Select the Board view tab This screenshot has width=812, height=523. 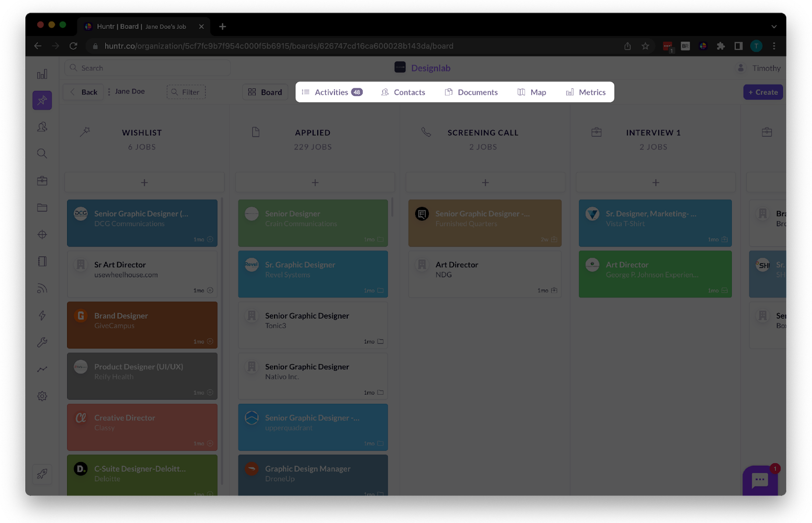click(x=265, y=92)
